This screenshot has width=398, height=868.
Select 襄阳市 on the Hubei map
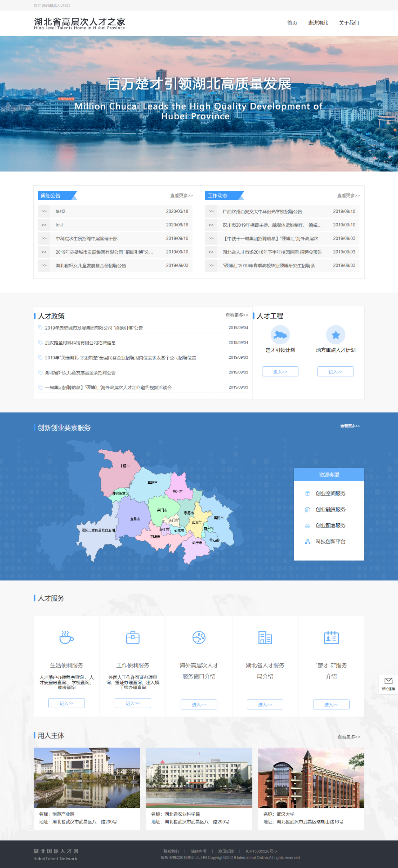pyautogui.click(x=153, y=483)
